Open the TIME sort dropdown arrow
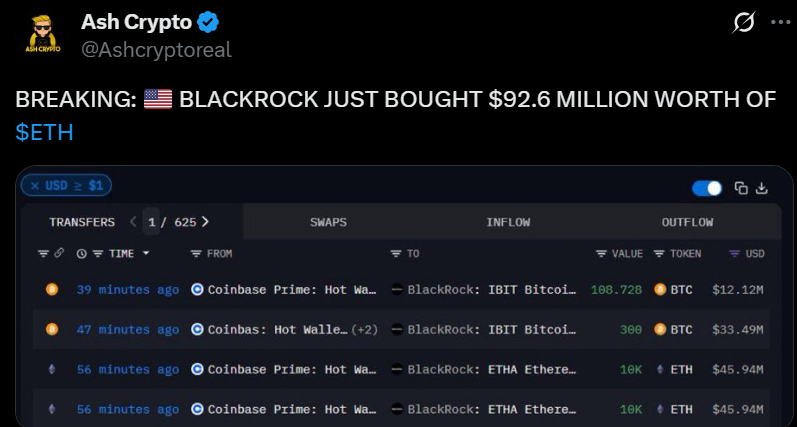Image resolution: width=797 pixels, height=427 pixels. [146, 253]
